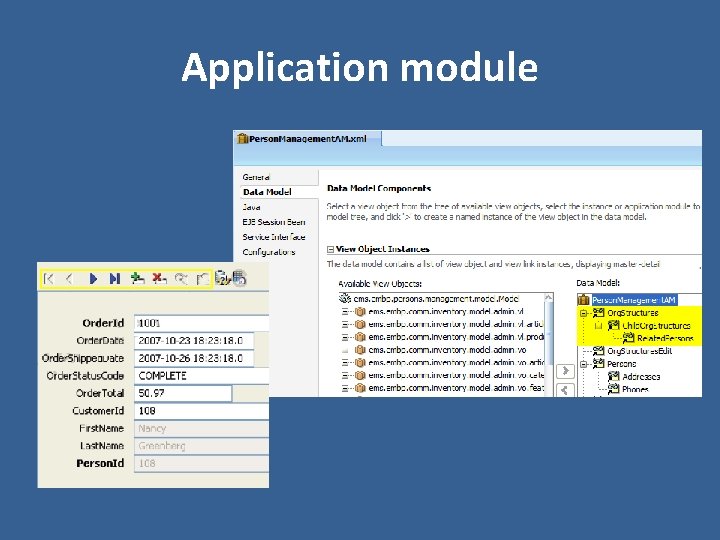Open the Configurations section
The image size is (720, 540).
tap(269, 252)
